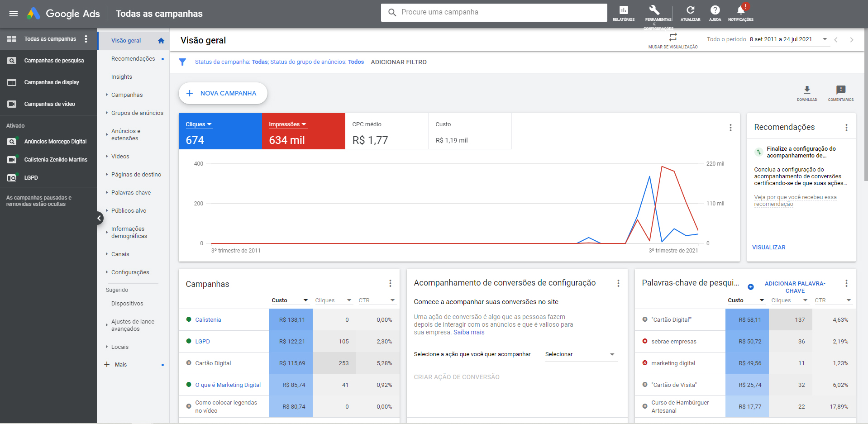Click the home icon beside Visão geral
This screenshot has height=424, width=868.
click(x=161, y=41)
